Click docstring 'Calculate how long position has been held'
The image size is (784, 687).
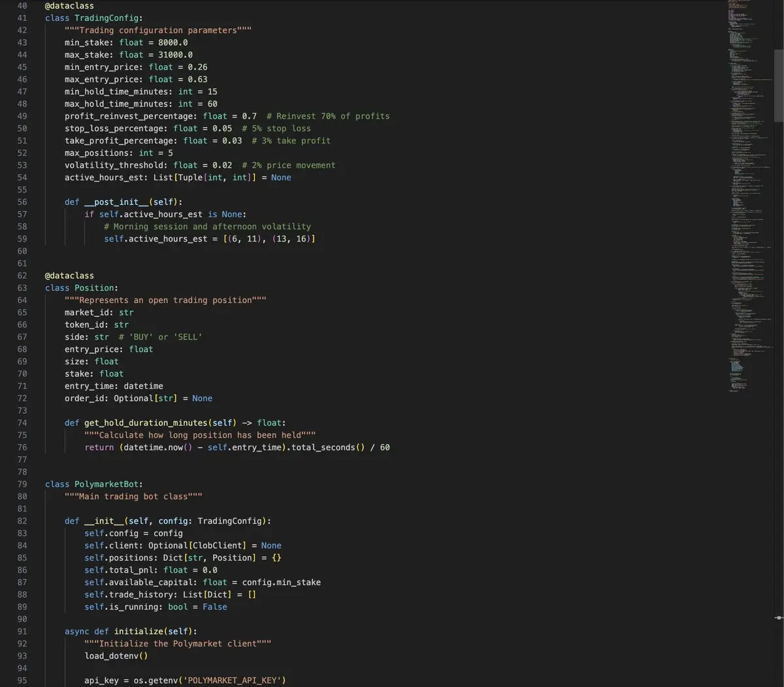[200, 436]
